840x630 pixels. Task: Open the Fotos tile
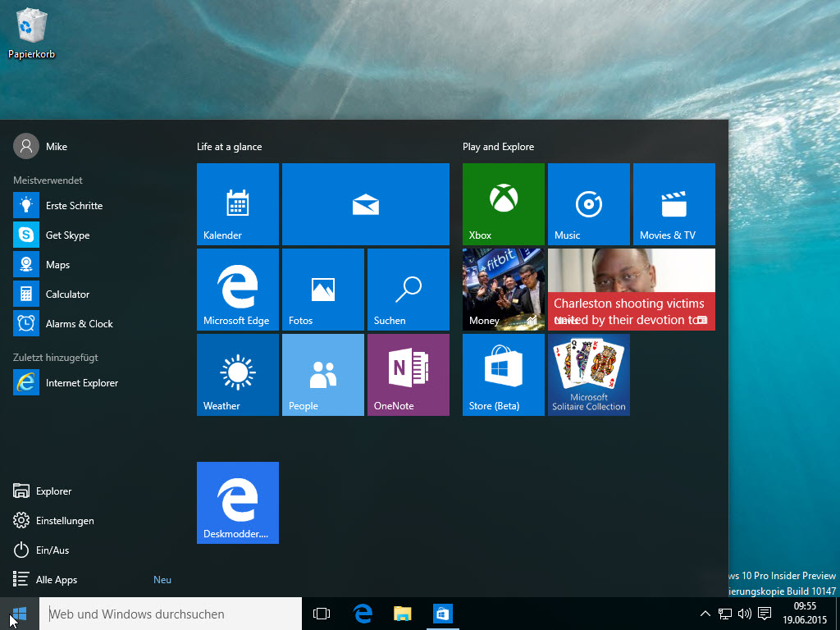click(x=323, y=290)
